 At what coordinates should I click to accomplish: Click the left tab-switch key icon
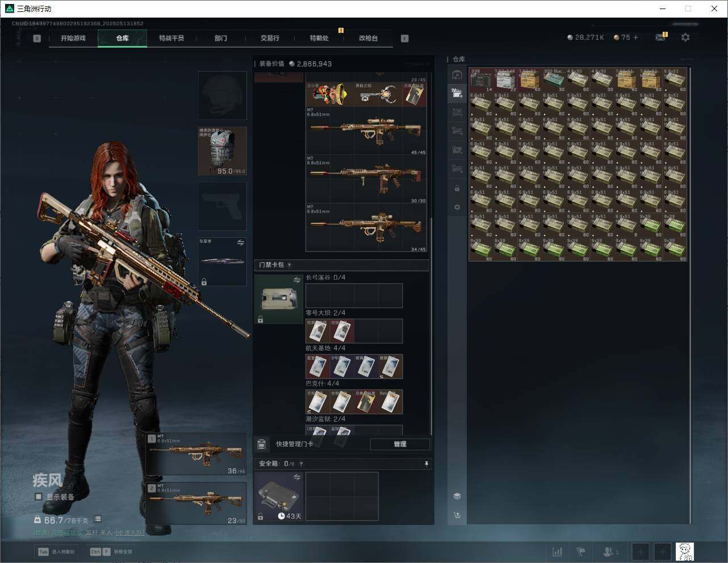click(x=37, y=39)
